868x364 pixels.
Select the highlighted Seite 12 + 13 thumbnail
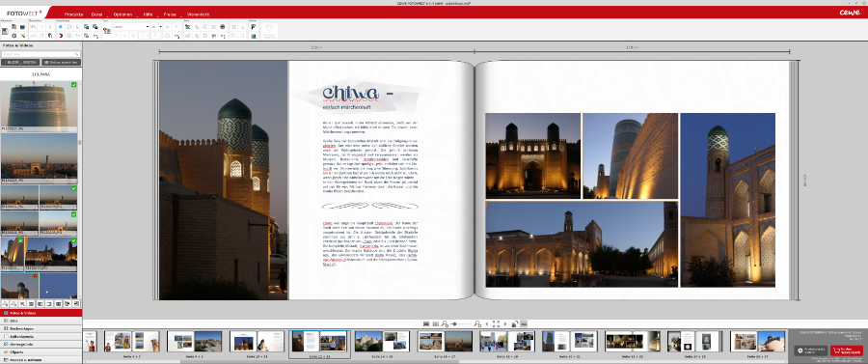coord(319,344)
